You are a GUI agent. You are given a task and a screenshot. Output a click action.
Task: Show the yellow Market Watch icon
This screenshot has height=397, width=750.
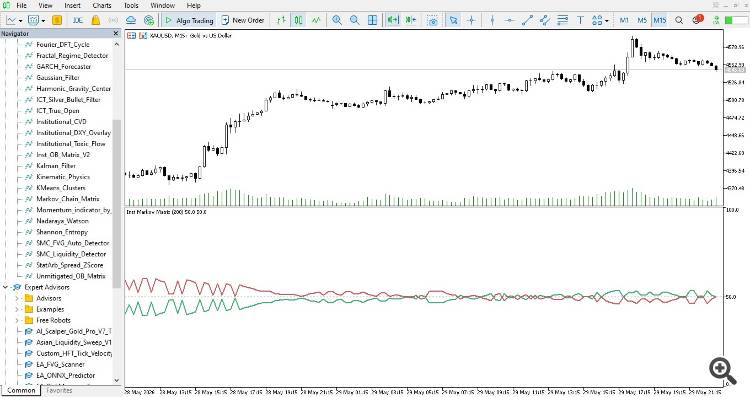[x=57, y=21]
